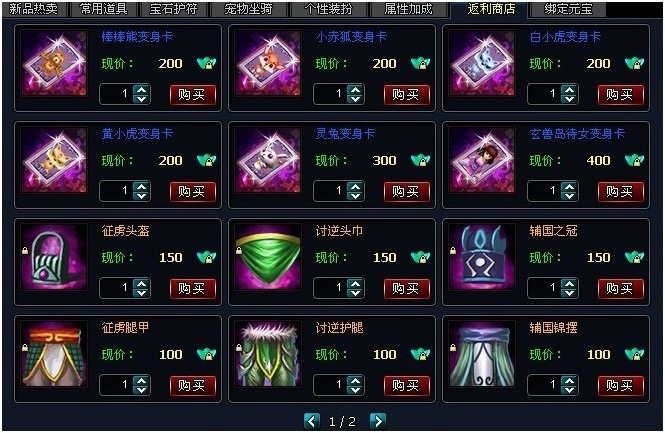Select the 棒棒熊变身卡 bear card icon

[54, 63]
